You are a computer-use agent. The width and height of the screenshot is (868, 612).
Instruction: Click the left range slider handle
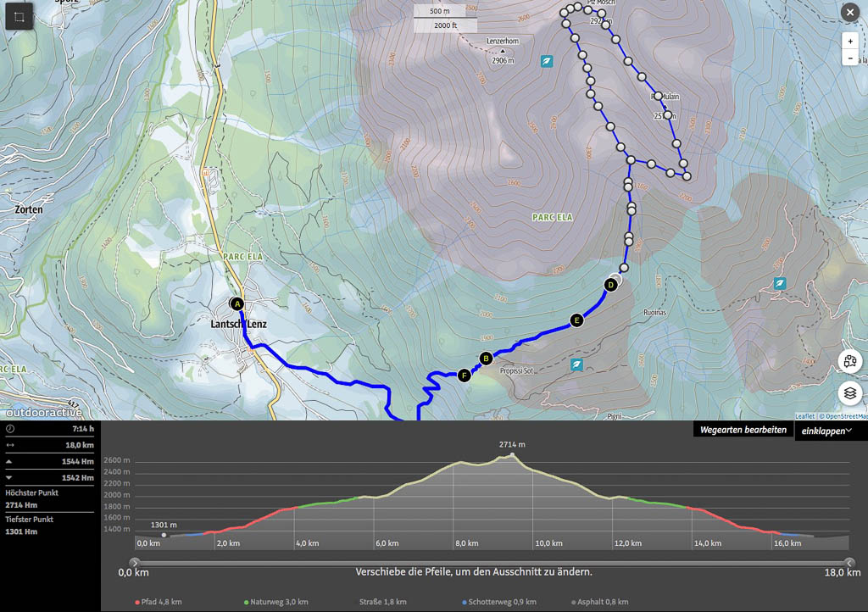pos(134,562)
